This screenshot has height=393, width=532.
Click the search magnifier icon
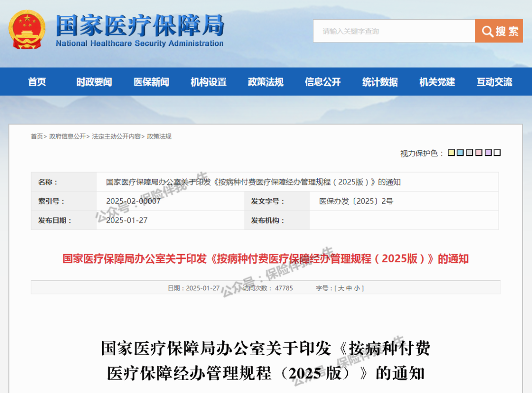point(487,31)
